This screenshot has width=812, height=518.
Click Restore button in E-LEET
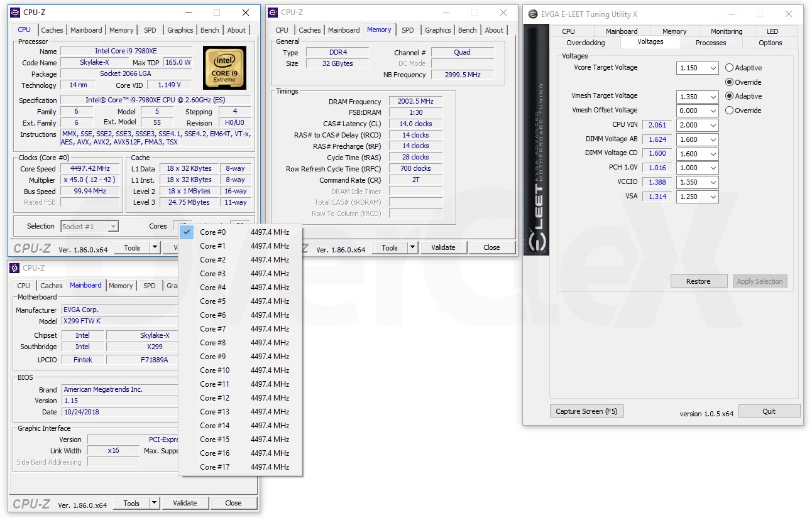(x=698, y=281)
